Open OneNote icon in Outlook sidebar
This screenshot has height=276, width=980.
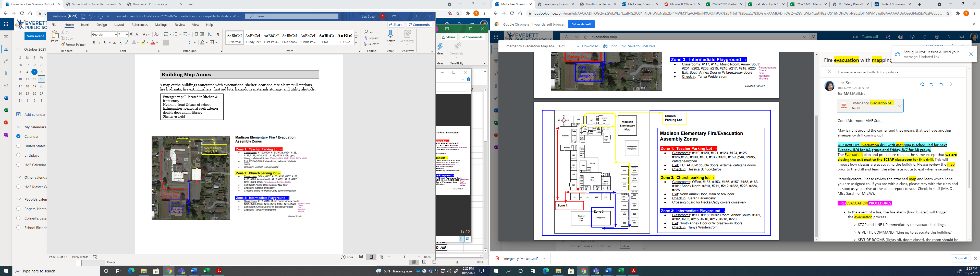(x=6, y=135)
